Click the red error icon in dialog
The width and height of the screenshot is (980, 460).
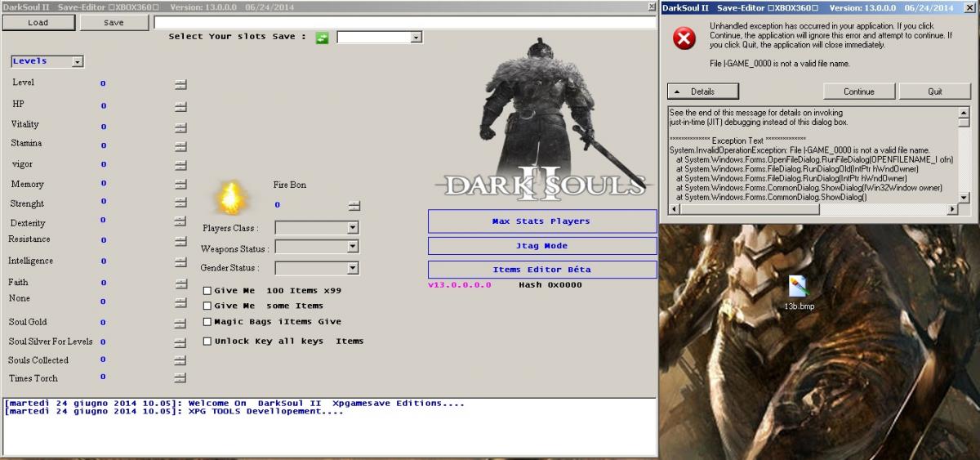[684, 39]
